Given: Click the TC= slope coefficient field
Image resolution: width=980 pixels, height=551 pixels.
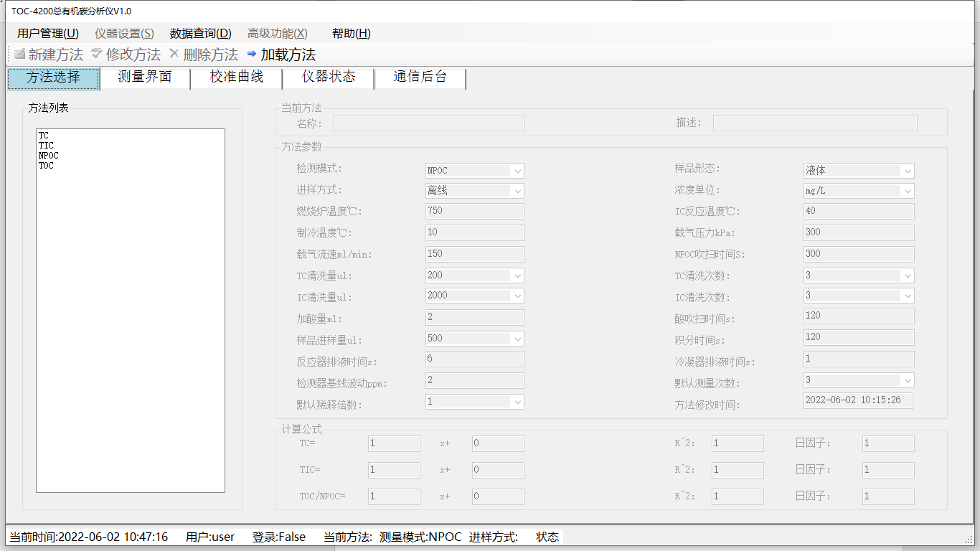Looking at the screenshot, I should coord(394,443).
